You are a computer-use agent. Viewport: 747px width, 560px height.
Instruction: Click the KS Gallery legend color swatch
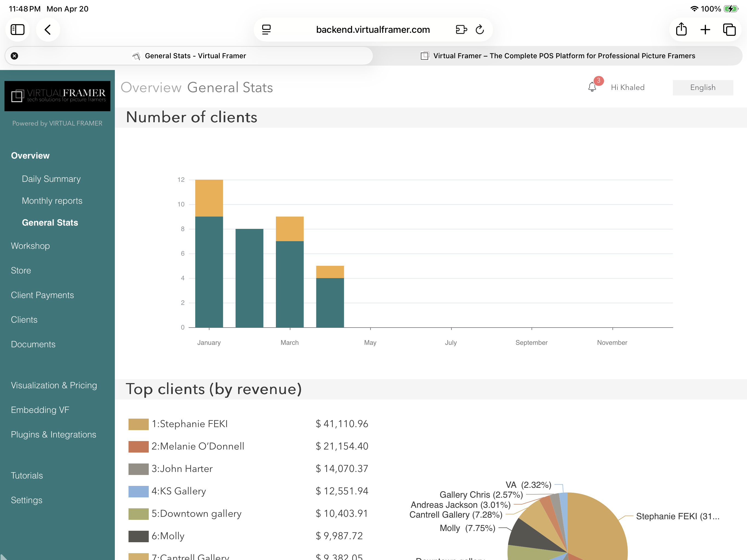138,491
